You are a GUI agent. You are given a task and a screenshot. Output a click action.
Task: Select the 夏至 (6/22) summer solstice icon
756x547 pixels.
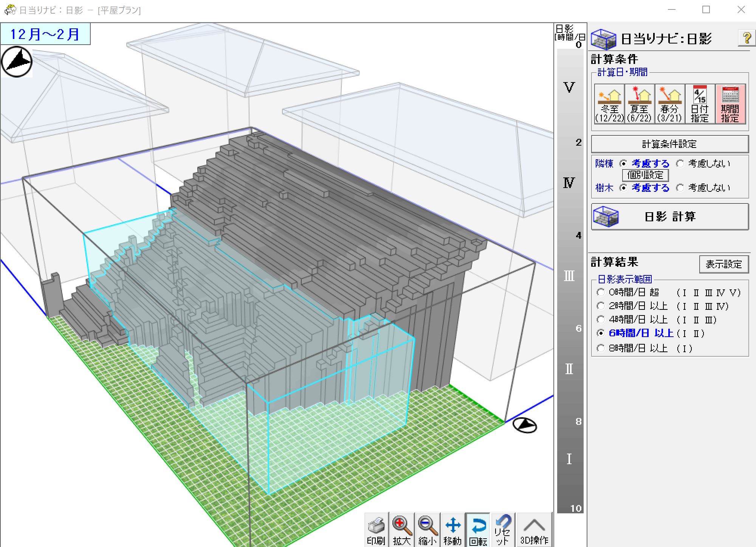[640, 104]
